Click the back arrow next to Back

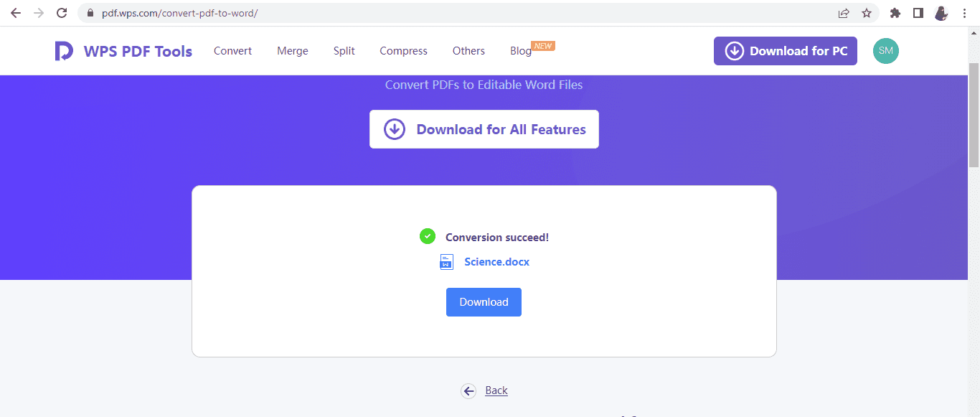468,390
